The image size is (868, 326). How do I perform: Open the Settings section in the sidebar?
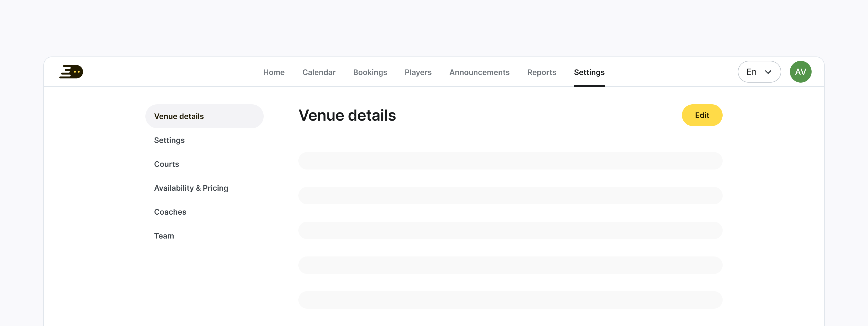(x=169, y=140)
